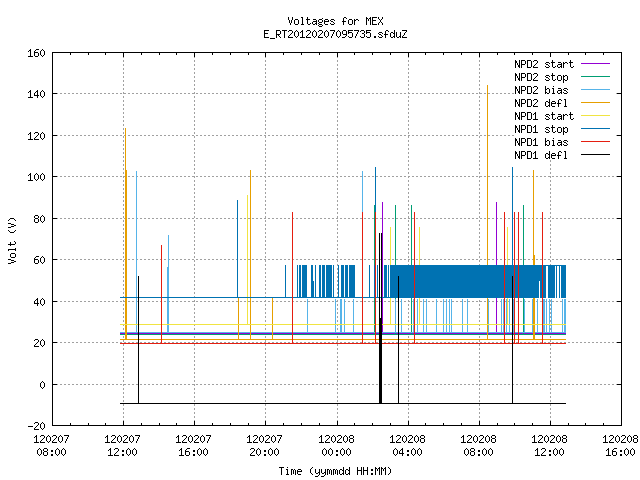Click the purple NPD2 start legend line
The image size is (640, 480).
(595, 64)
